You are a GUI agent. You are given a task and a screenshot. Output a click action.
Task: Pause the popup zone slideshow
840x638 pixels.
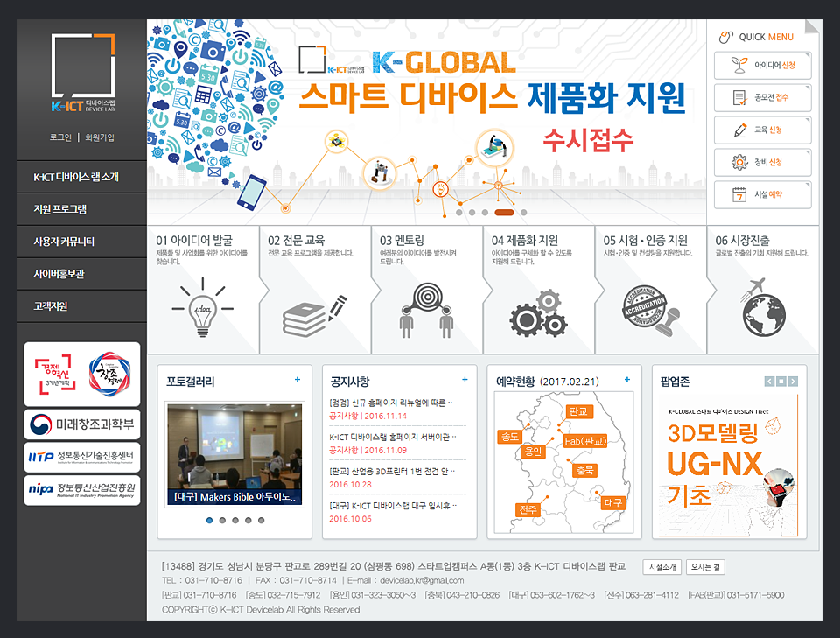(x=781, y=382)
